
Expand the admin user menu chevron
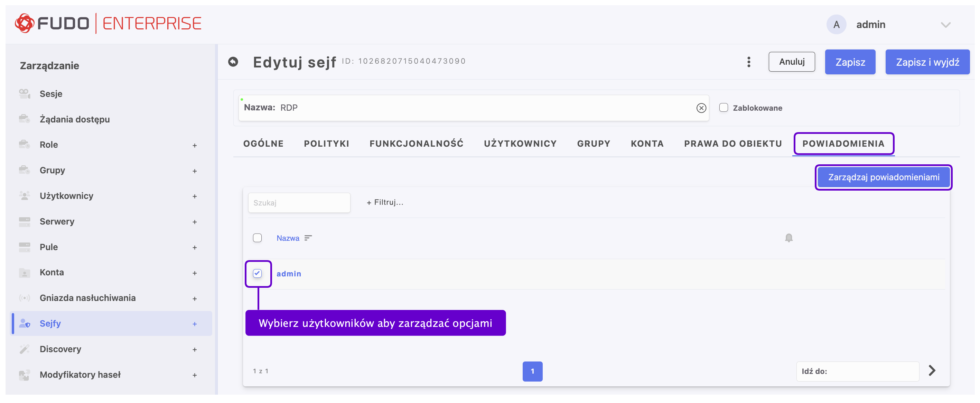click(x=945, y=25)
